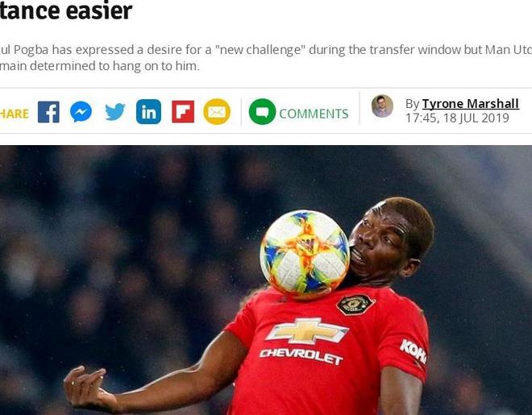
Task: Click the Chevrolet logo on the red shirt
Action: (x=305, y=340)
